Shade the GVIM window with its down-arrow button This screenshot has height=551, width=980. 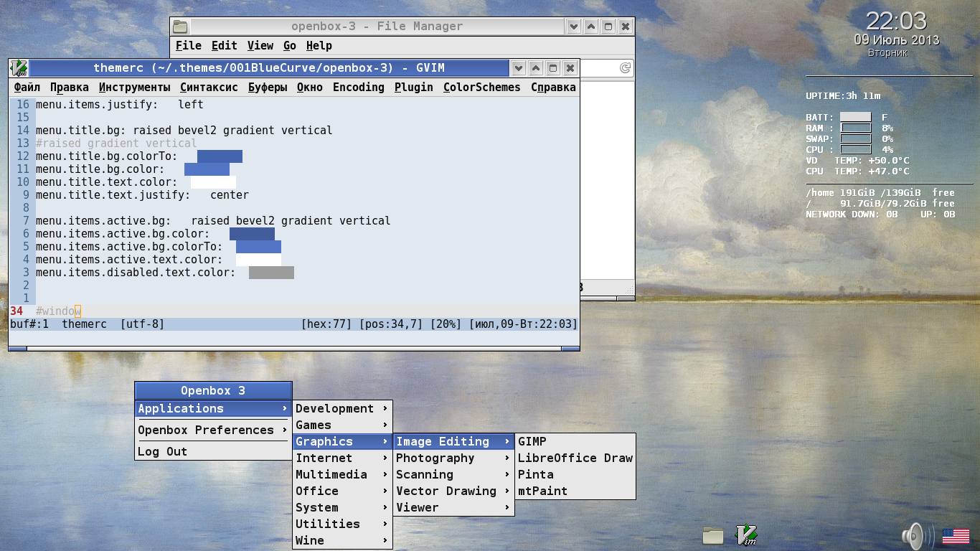point(519,68)
